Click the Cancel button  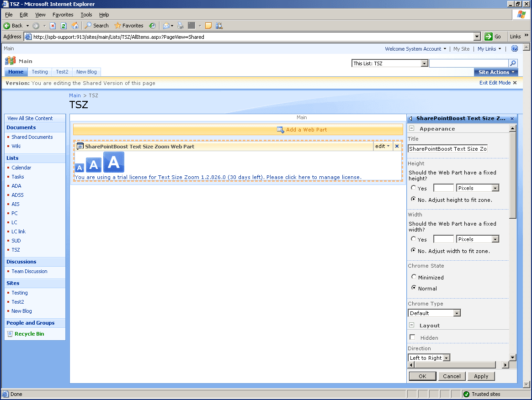coord(452,376)
